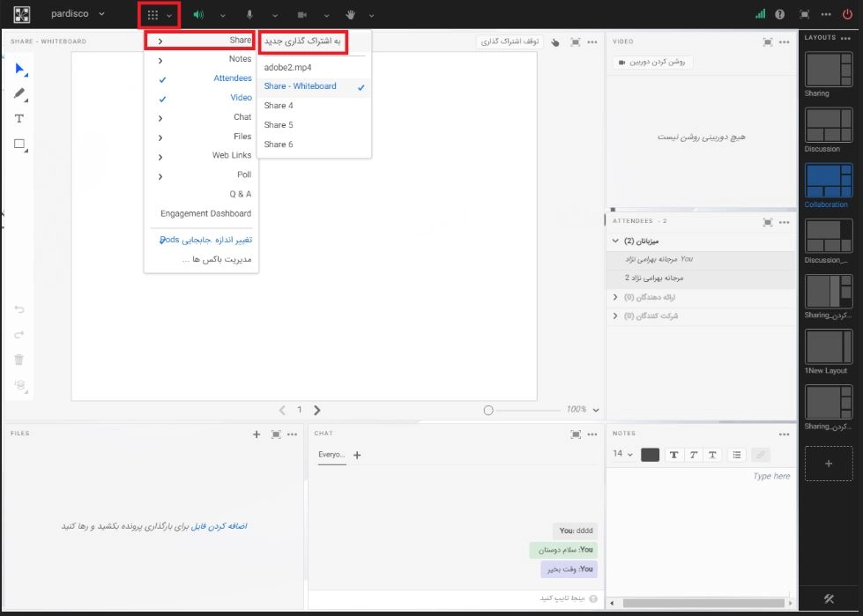This screenshot has width=863, height=616.
Task: Click the connection status bars icon
Action: [x=760, y=14]
